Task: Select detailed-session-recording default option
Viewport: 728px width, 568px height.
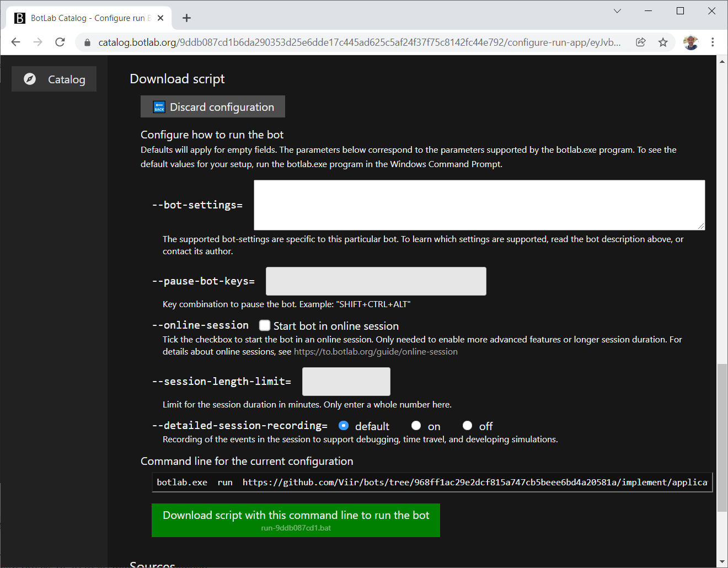Action: [344, 425]
